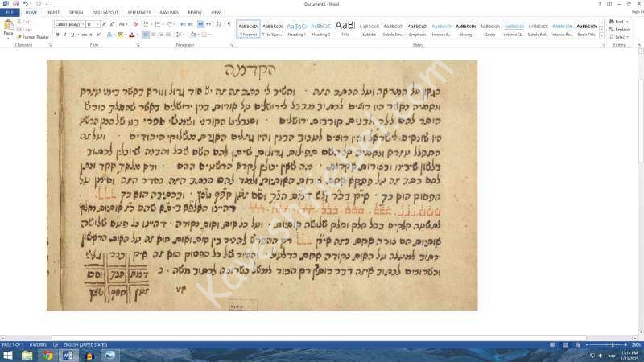Screen dimensions: 644x362
Task: Click the bullets list icon
Action: [146, 24]
